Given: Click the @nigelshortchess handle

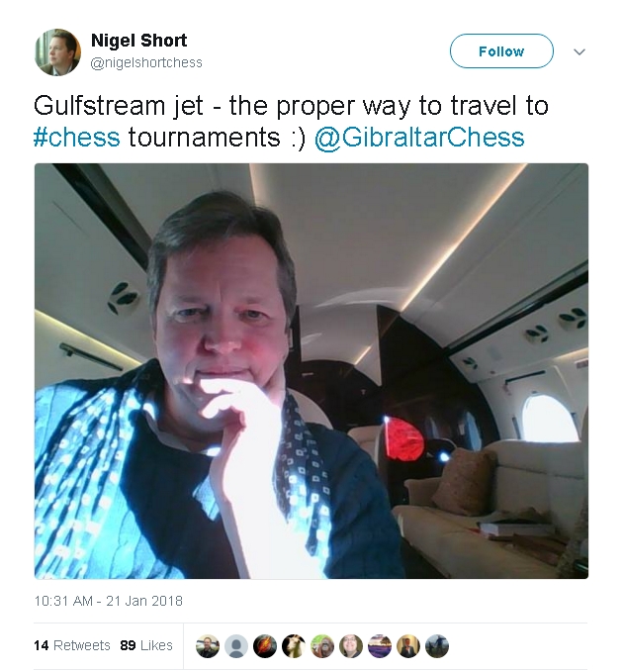Looking at the screenshot, I should click(x=146, y=62).
